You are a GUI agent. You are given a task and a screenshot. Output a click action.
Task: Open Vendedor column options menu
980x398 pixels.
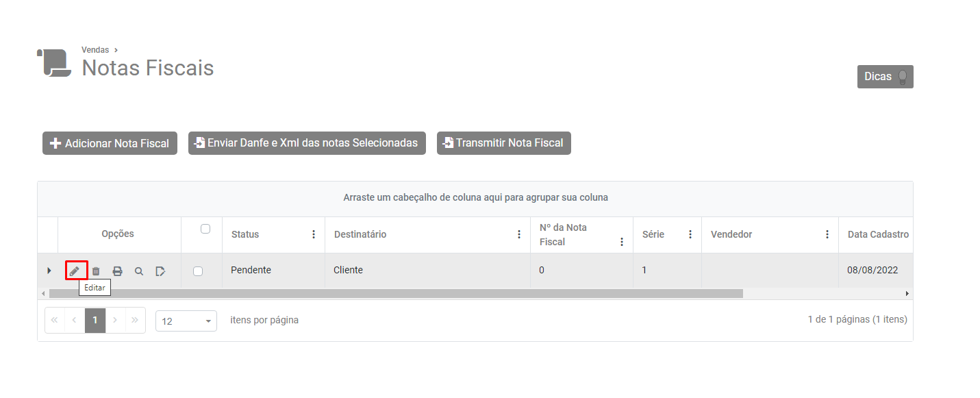pos(827,234)
